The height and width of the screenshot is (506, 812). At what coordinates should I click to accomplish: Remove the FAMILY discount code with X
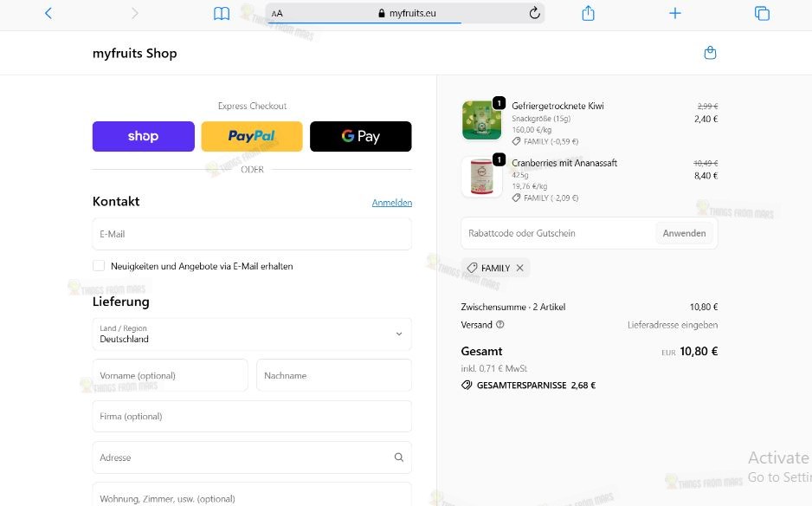tap(520, 268)
